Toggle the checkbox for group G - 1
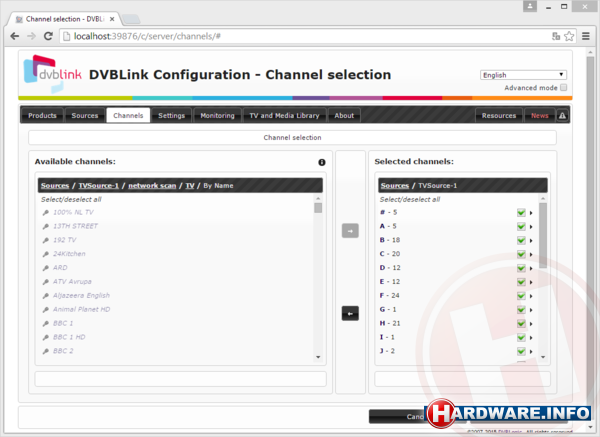The image size is (600, 437). (521, 310)
